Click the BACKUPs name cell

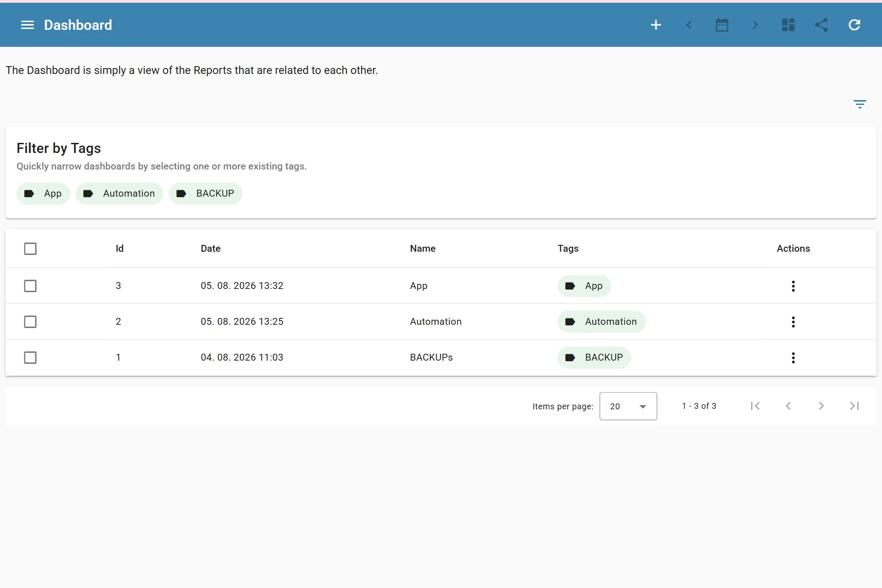pyautogui.click(x=431, y=357)
